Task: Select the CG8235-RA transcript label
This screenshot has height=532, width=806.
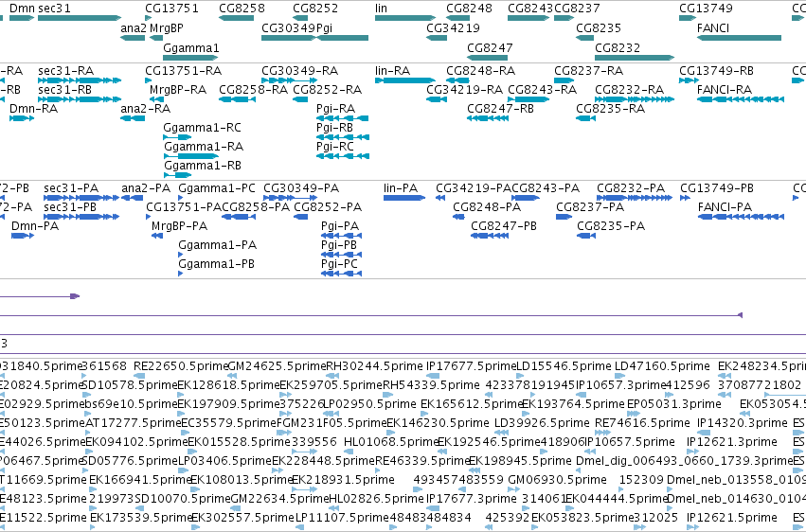Action: click(x=610, y=109)
